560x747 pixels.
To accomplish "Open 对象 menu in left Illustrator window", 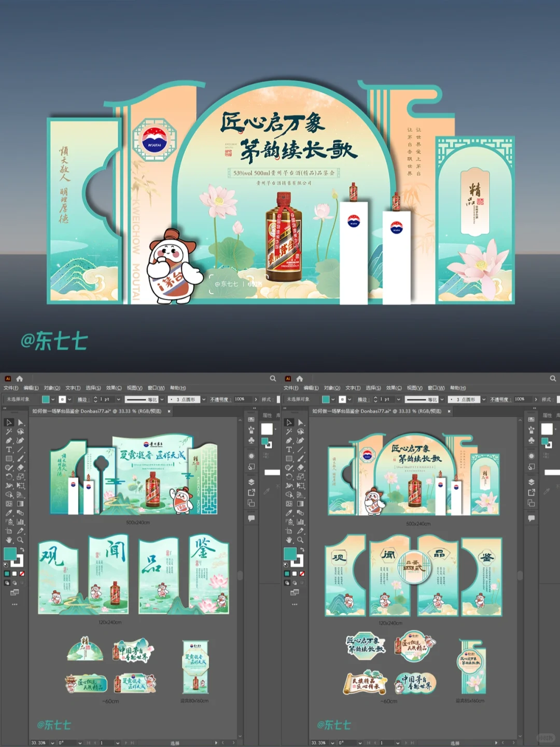I will [x=52, y=388].
